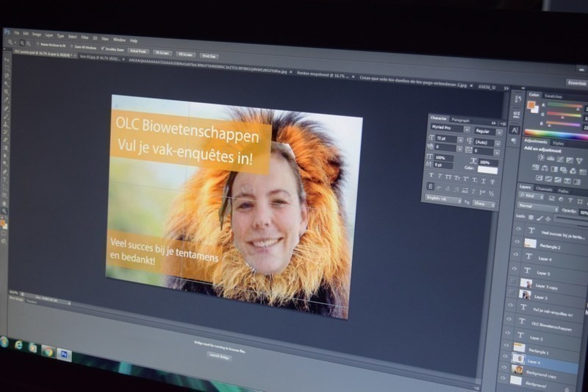Add a Curves adjustment
588x392 pixels.
tap(560, 160)
